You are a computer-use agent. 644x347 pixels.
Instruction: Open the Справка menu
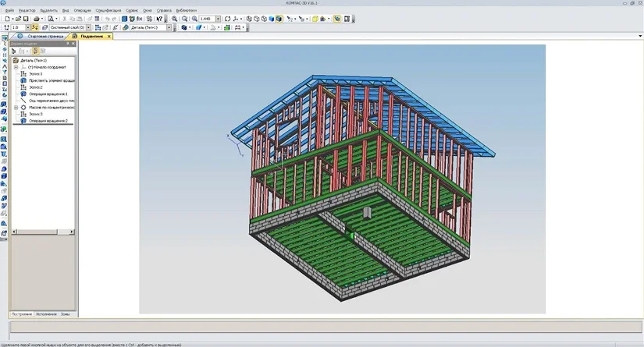(x=164, y=10)
